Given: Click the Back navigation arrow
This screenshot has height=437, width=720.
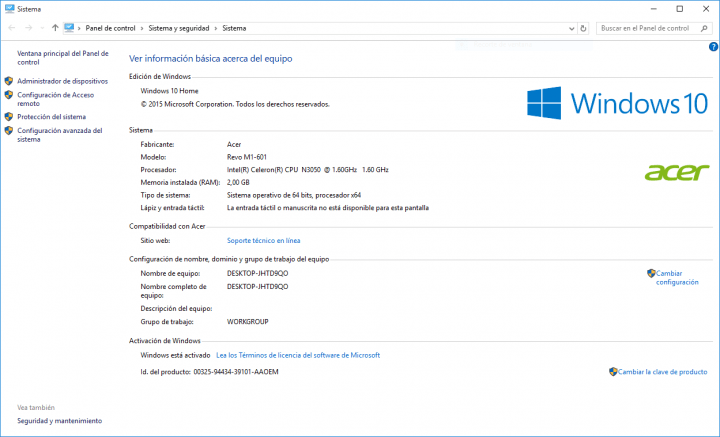Looking at the screenshot, I should click(12, 28).
